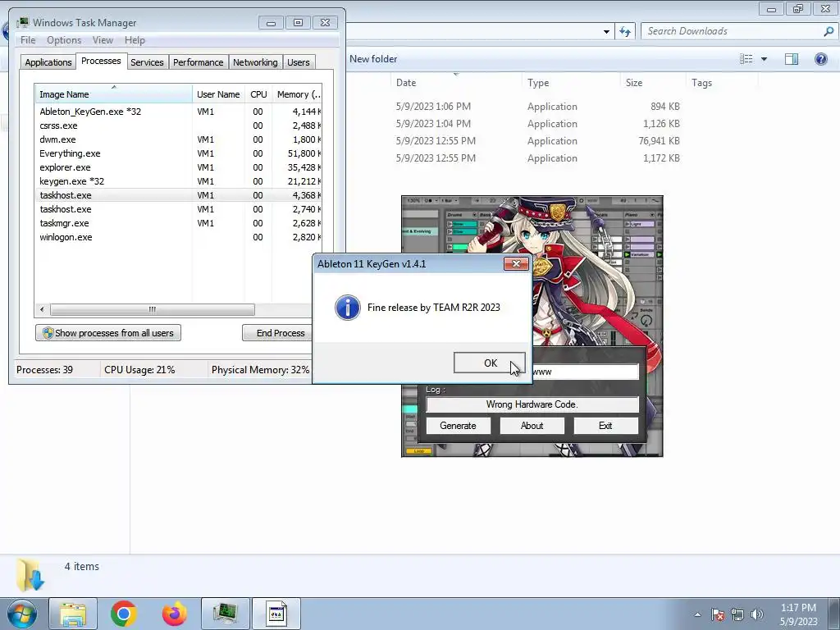Click the About button in keygen
The image size is (840, 630).
pos(532,426)
